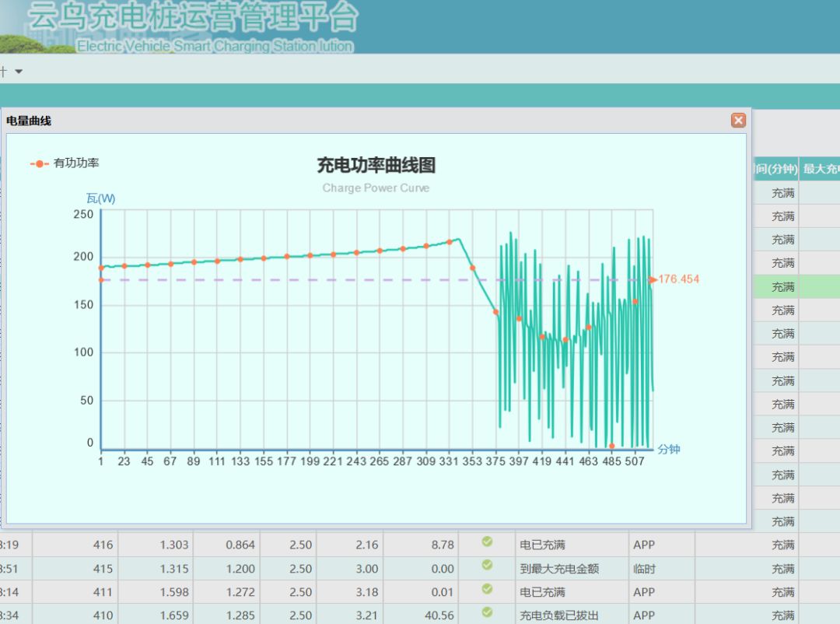
Task: Select the 临时 cell
Action: click(662, 569)
